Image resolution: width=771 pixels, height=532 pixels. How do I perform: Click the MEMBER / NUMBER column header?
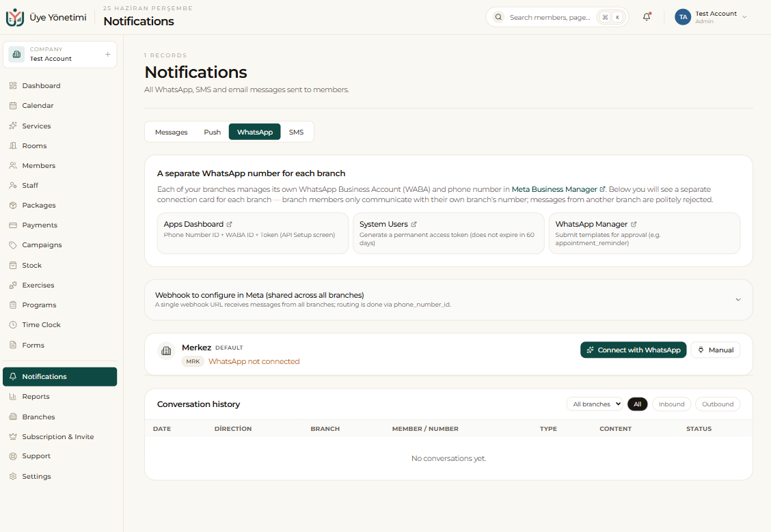coord(425,429)
